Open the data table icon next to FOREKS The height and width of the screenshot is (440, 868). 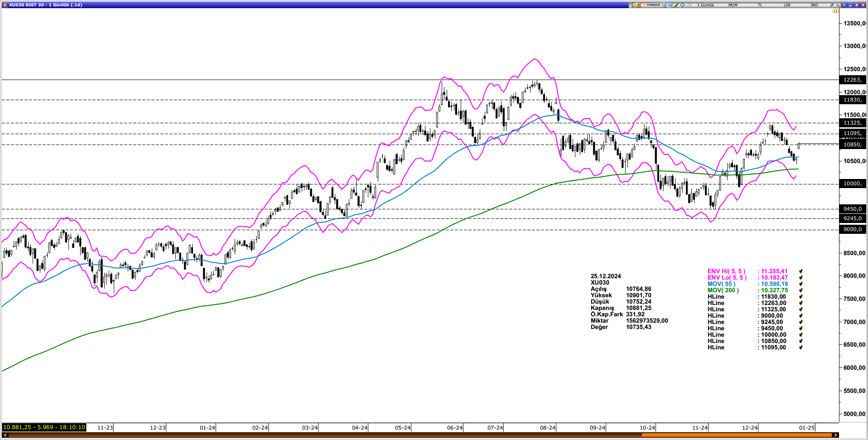click(664, 5)
